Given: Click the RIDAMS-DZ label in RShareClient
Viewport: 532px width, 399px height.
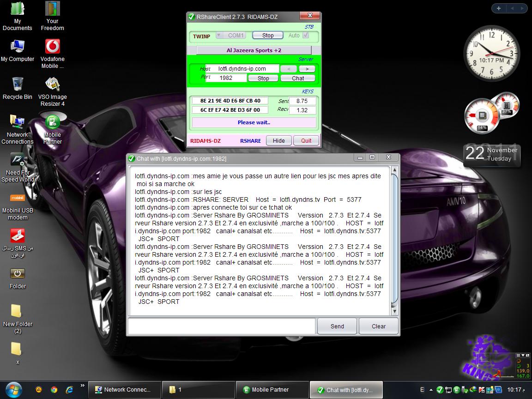Looking at the screenshot, I should tap(205, 140).
